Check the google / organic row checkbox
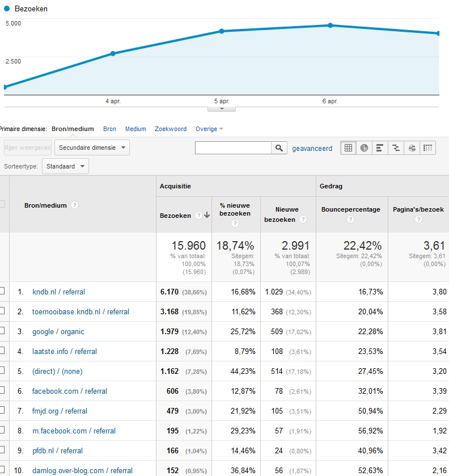The height and width of the screenshot is (476, 449). pyautogui.click(x=2, y=331)
